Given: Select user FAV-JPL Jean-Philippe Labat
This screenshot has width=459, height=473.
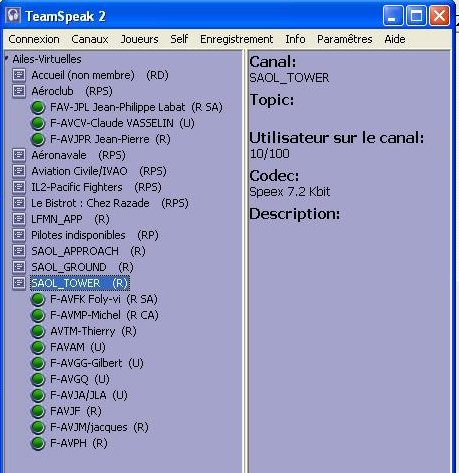Looking at the screenshot, I should pyautogui.click(x=136, y=107).
